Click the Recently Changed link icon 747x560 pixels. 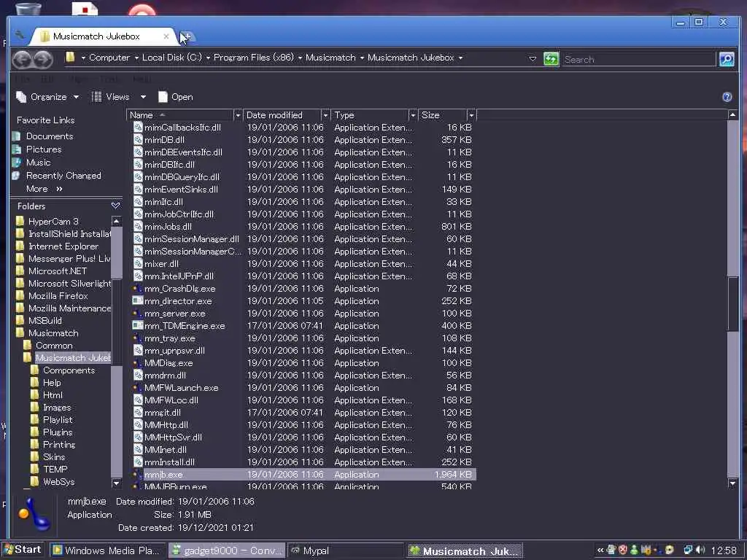(x=16, y=176)
